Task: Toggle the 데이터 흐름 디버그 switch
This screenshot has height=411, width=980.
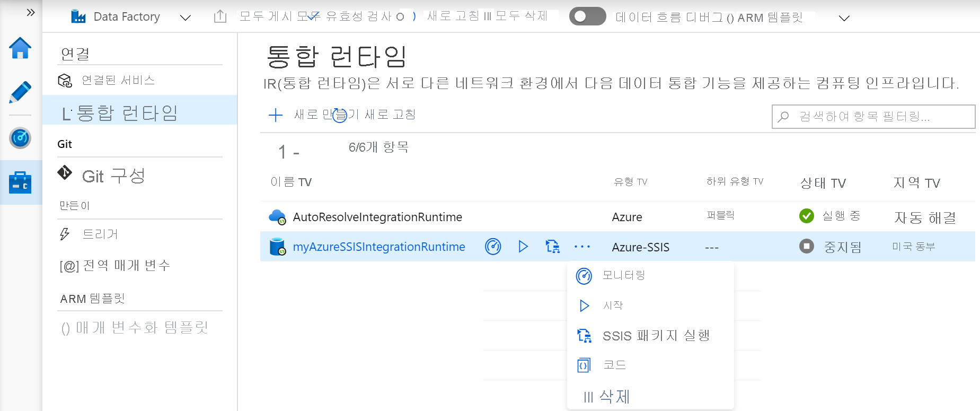Action: coord(587,16)
